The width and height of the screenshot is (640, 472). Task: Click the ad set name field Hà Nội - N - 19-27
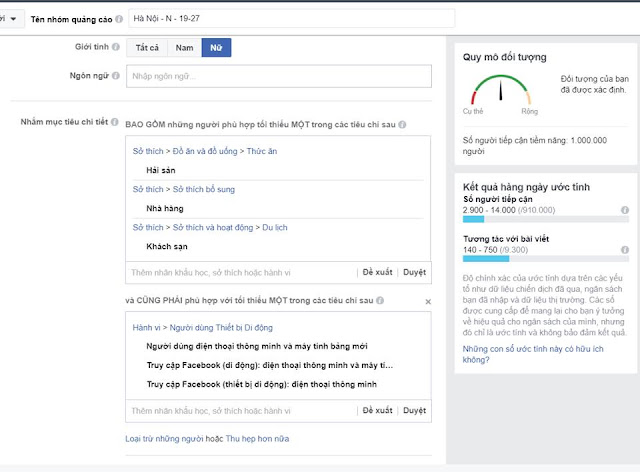pyautogui.click(x=291, y=18)
